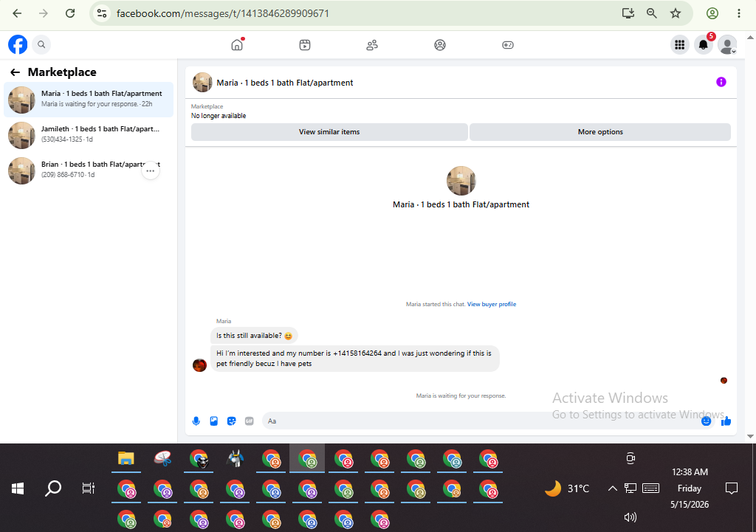Click the Facebook search magnifier icon
Viewport: 756px width, 532px height.
41,45
